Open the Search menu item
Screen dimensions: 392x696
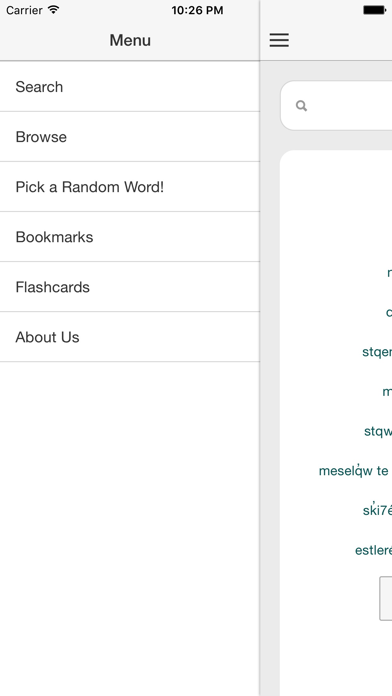pyautogui.click(x=130, y=87)
